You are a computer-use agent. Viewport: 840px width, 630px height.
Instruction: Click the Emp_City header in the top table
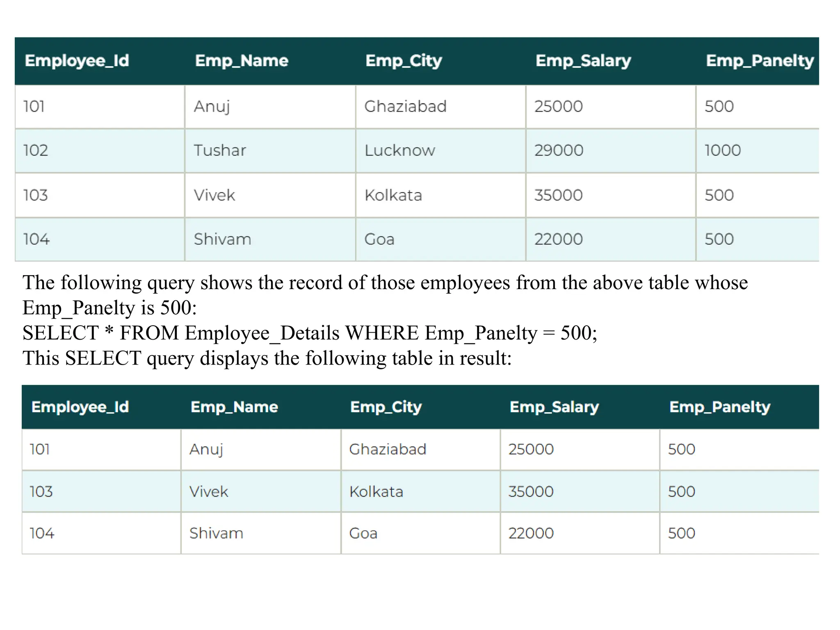tap(404, 61)
